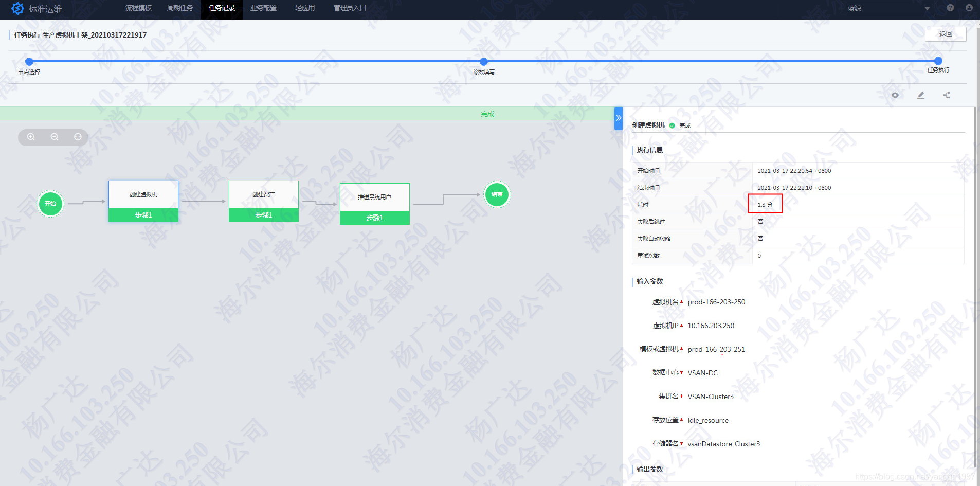Screen dimensions: 980x486
Task: Click the 执行信息 section heading
Action: [x=650, y=150]
